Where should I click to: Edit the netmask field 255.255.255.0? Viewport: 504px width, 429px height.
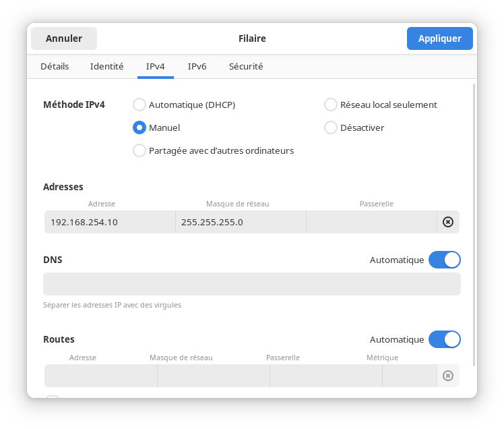(x=241, y=222)
